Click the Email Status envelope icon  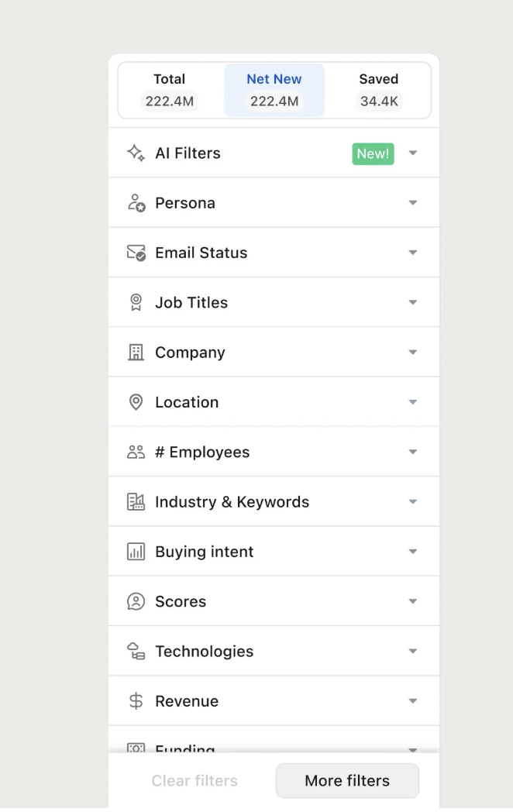[x=136, y=253]
